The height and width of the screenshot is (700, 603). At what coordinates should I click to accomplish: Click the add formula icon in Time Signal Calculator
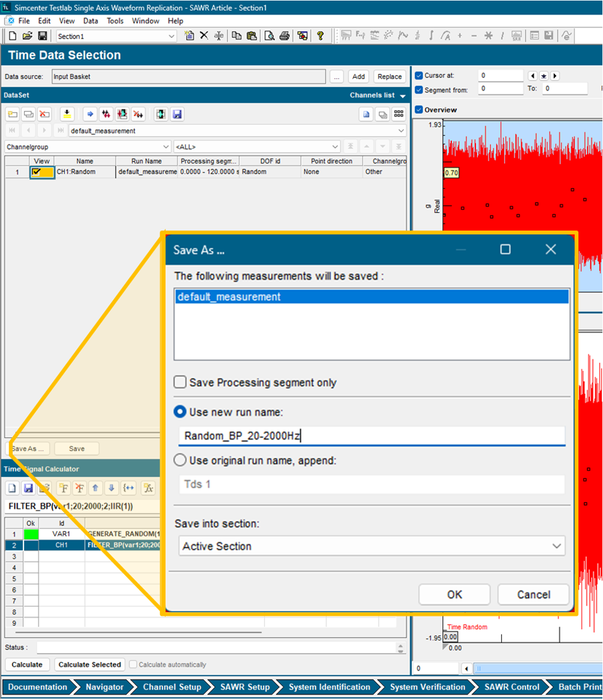(x=63, y=488)
